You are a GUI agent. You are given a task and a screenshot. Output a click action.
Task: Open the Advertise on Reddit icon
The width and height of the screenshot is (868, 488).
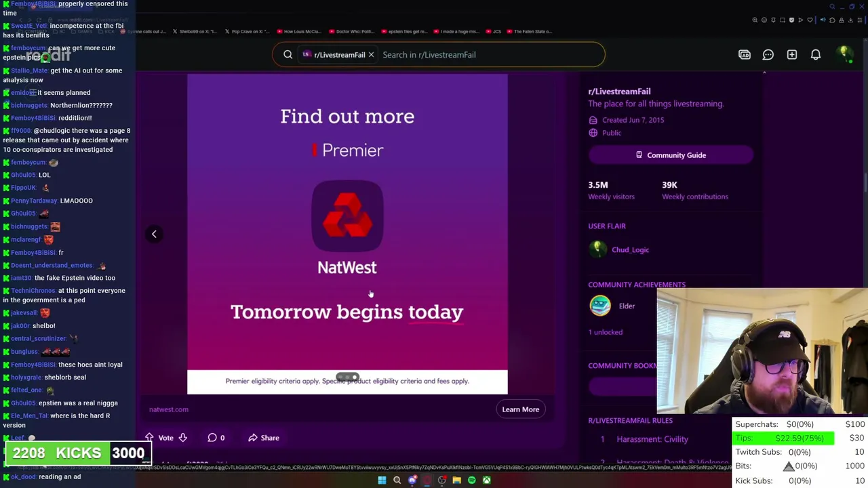pos(745,55)
